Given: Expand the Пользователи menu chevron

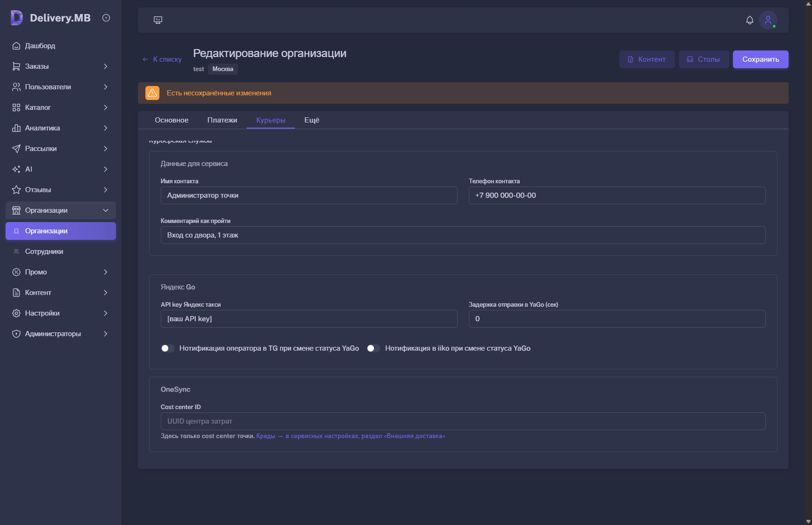Looking at the screenshot, I should pos(106,87).
